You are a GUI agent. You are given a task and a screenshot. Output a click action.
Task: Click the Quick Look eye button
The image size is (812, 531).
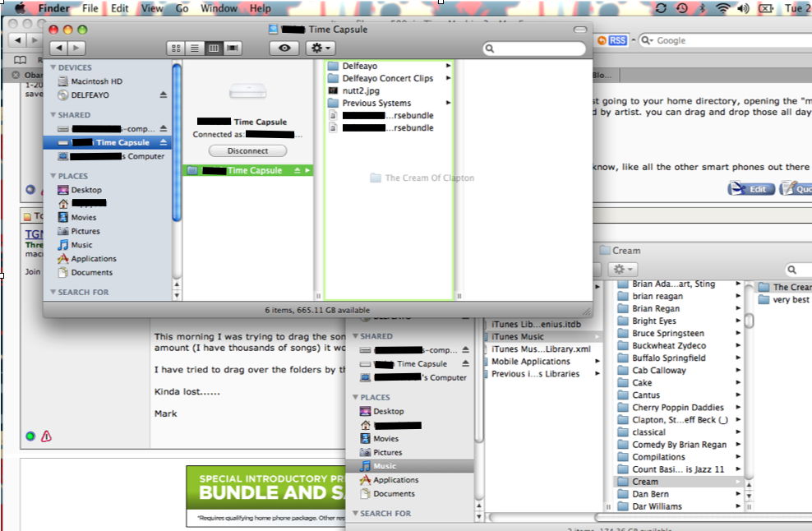[284, 48]
